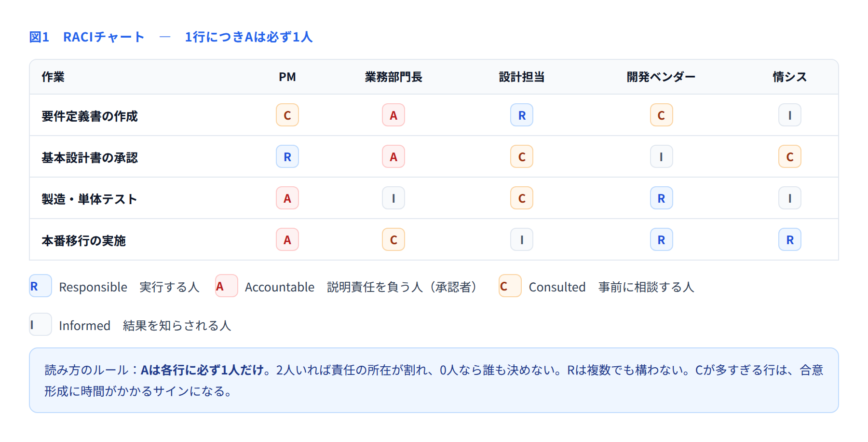Click the A badge for PM in 本番移行の実施 row
868x442 pixels.
[287, 240]
